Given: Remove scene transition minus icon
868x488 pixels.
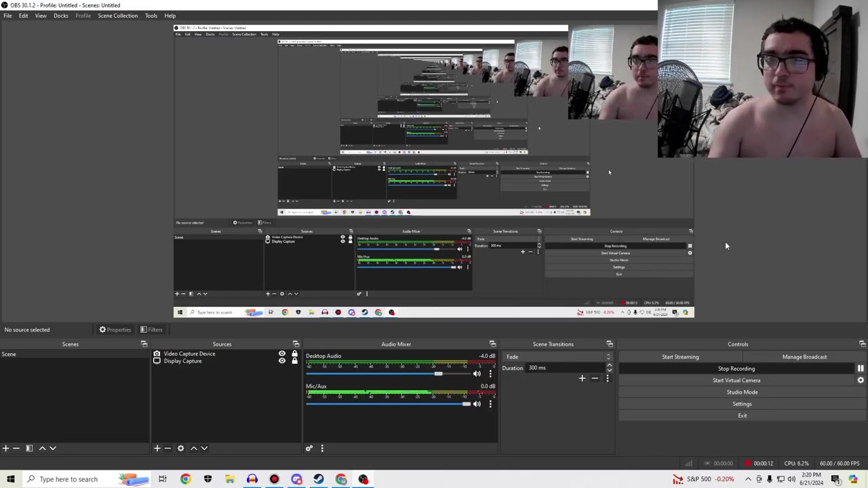Looking at the screenshot, I should point(595,378).
